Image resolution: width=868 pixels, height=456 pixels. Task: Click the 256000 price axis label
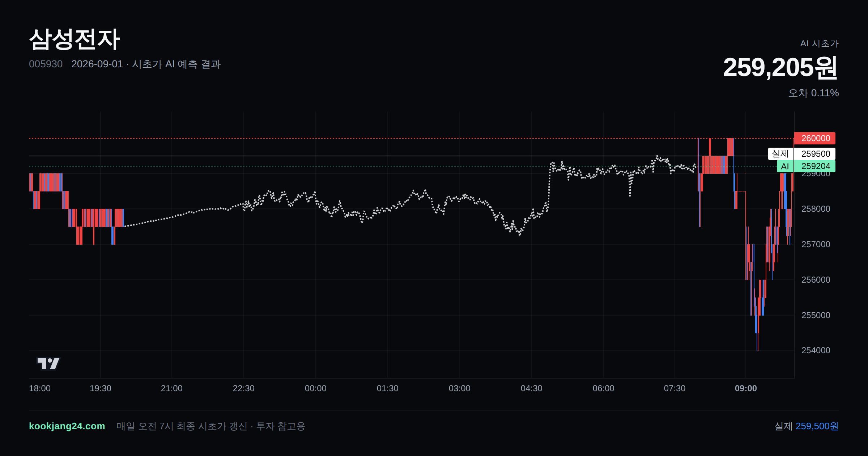816,280
